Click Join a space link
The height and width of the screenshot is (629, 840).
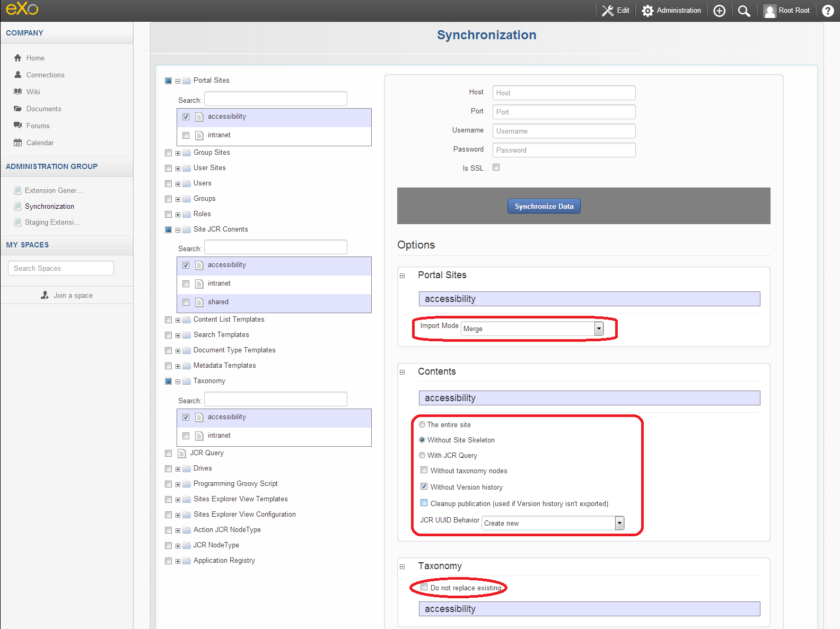tap(67, 295)
